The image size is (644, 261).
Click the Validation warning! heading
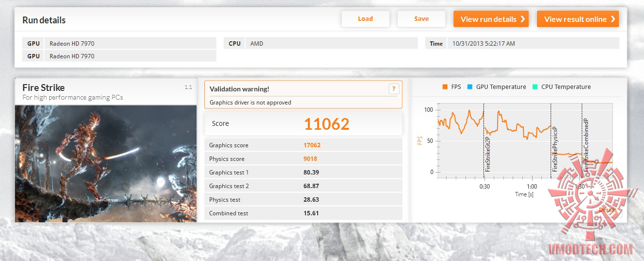pos(239,89)
